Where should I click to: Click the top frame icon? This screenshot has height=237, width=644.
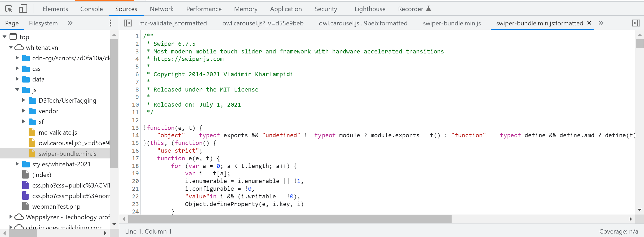point(13,37)
